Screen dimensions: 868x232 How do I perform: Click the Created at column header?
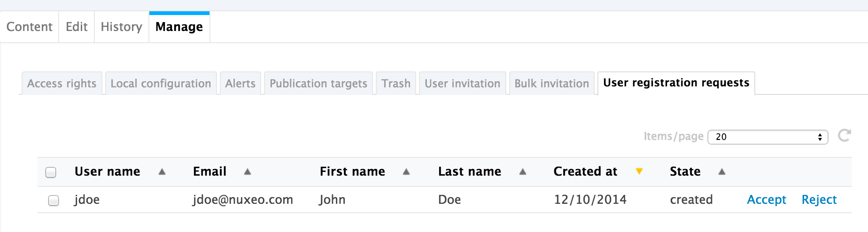585,171
